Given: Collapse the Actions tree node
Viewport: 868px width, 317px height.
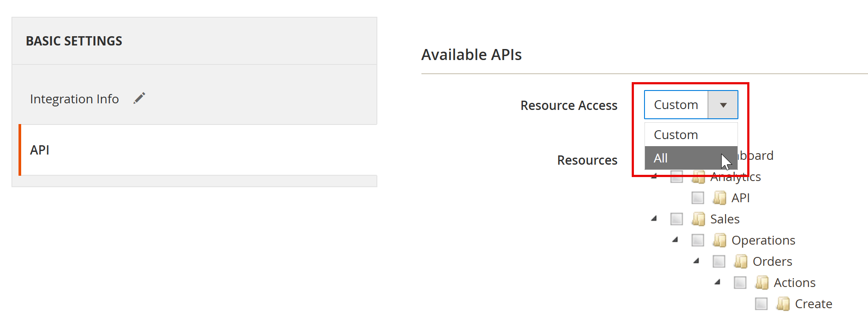Looking at the screenshot, I should click(x=718, y=282).
